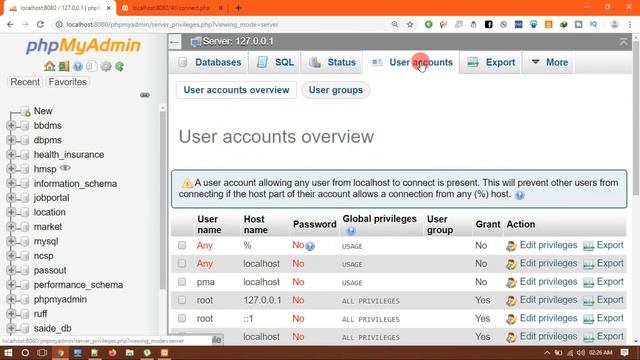Viewport: 640px width, 360px height.
Task: Open Global privileges help icon
Action: coord(351,231)
